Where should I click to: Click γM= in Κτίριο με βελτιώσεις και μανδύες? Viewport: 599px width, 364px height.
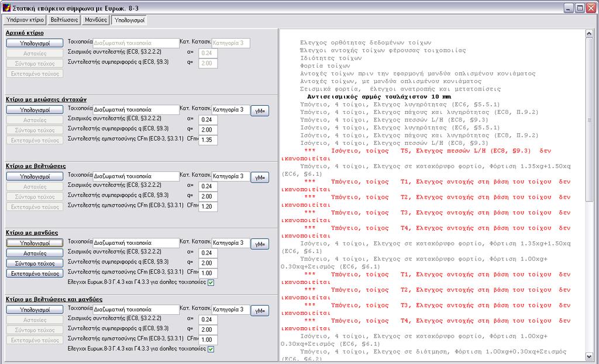coord(260,311)
